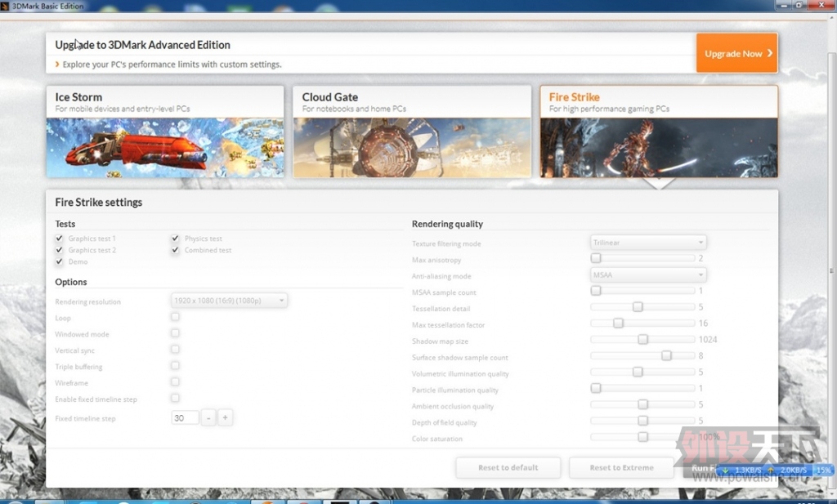Increase fixed timeline step with plus button
Image resolution: width=837 pixels, height=504 pixels.
click(226, 417)
